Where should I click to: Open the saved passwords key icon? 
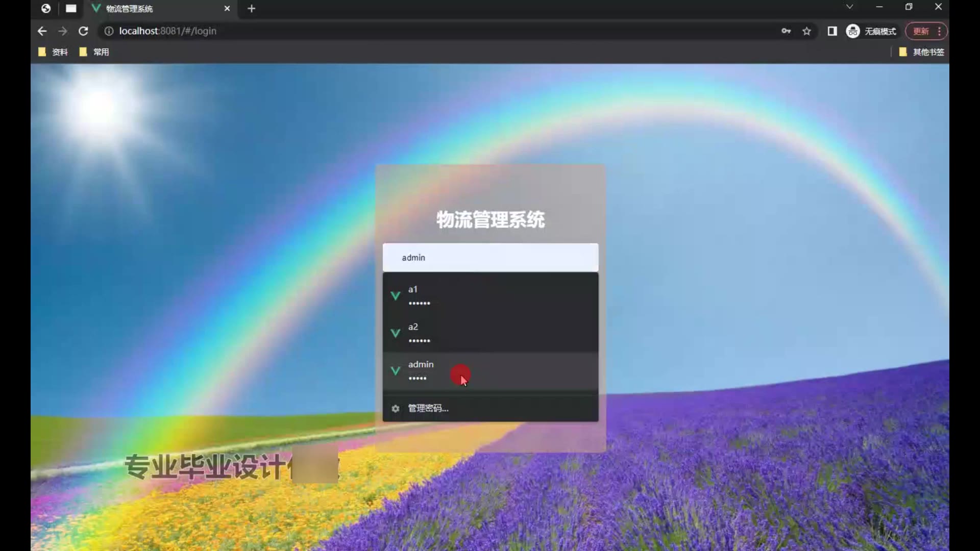click(x=786, y=31)
